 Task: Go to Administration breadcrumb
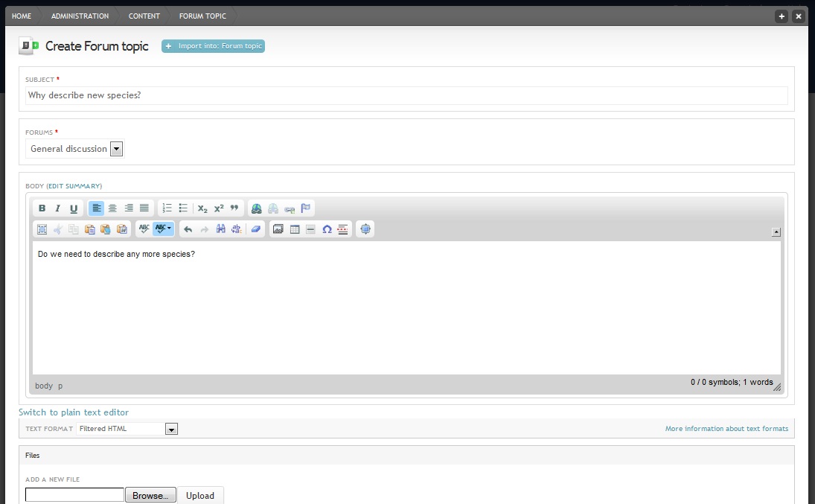[80, 16]
